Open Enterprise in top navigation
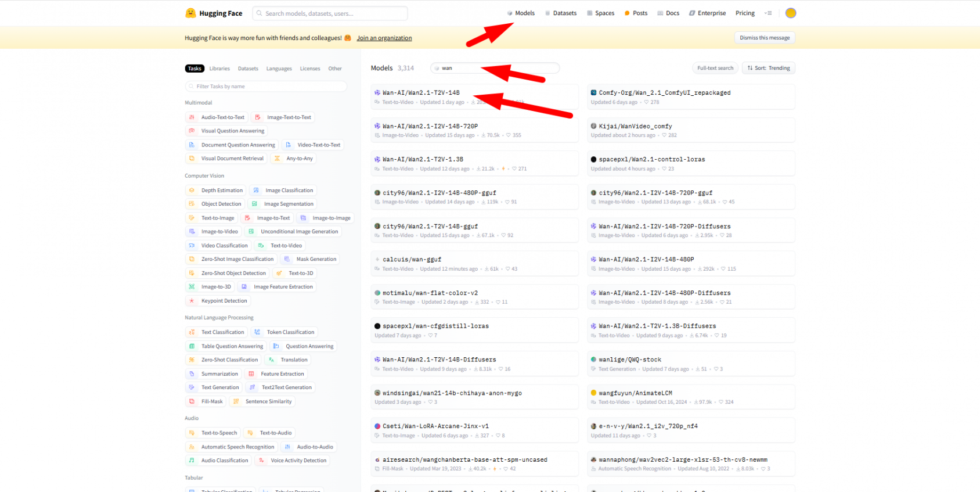 pyautogui.click(x=707, y=13)
